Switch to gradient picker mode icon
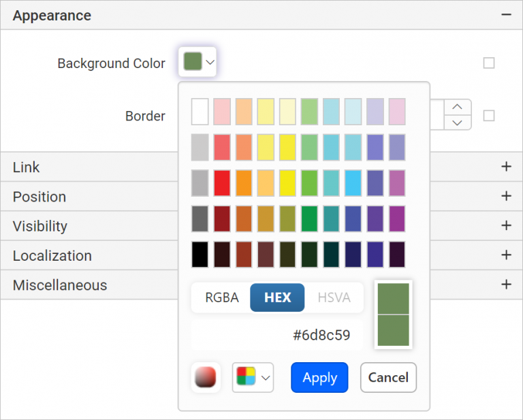The height and width of the screenshot is (420, 523). pyautogui.click(x=206, y=377)
